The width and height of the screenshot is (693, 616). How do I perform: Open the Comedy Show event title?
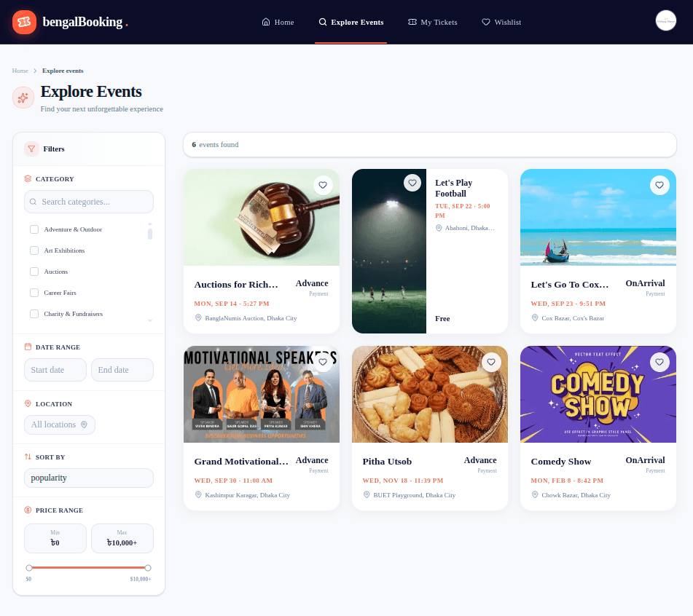[x=561, y=462]
